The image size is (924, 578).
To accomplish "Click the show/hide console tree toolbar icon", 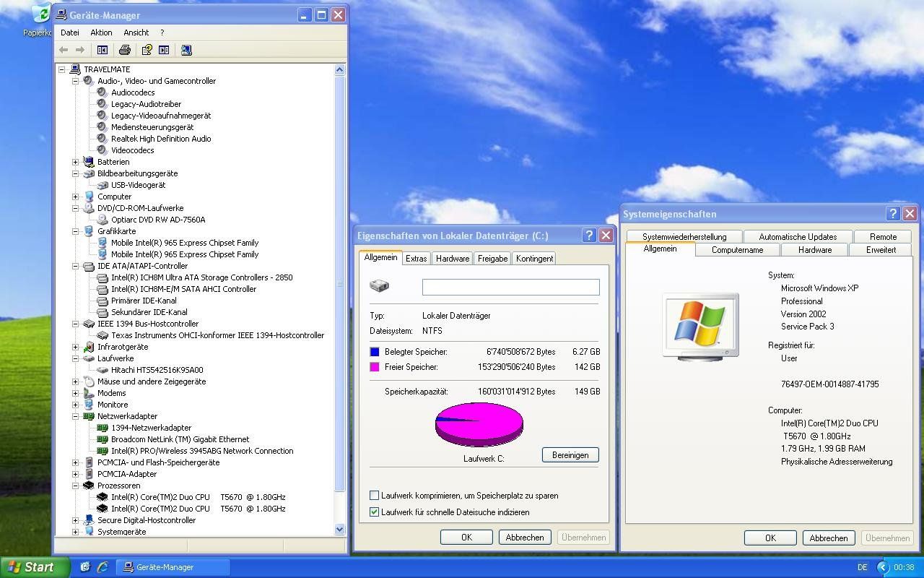I will 103,50.
